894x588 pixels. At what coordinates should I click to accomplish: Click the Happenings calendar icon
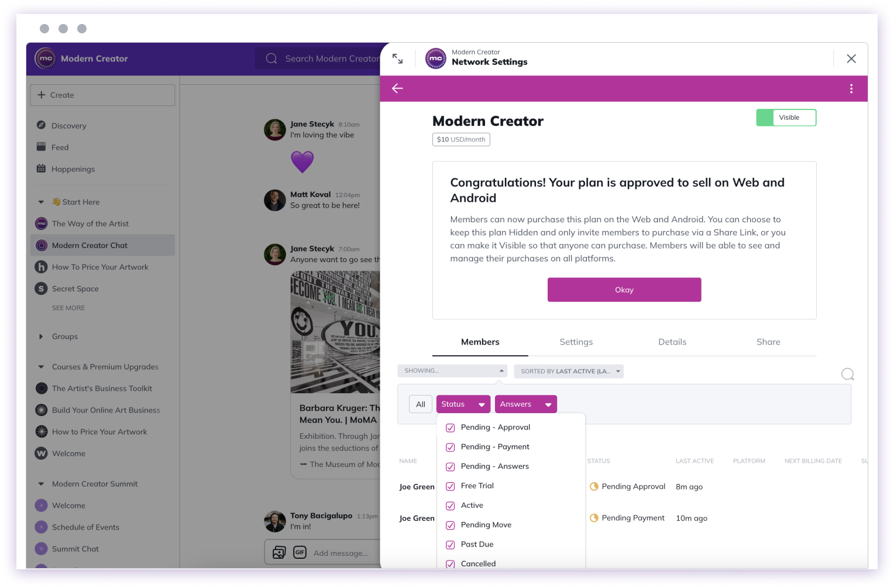click(41, 169)
